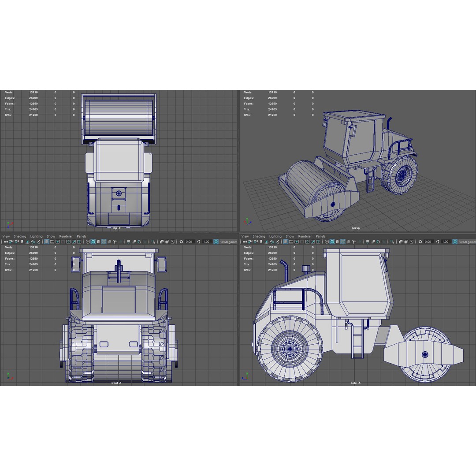Open Show menu in front view panel
Image resolution: width=476 pixels, height=476 pixels.
pos(51,236)
